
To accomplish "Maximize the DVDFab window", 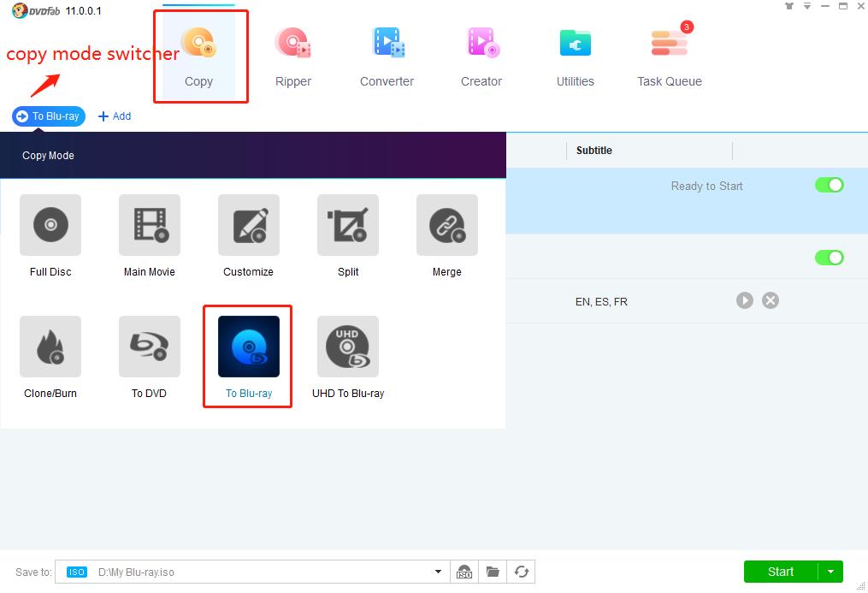I will tap(843, 6).
